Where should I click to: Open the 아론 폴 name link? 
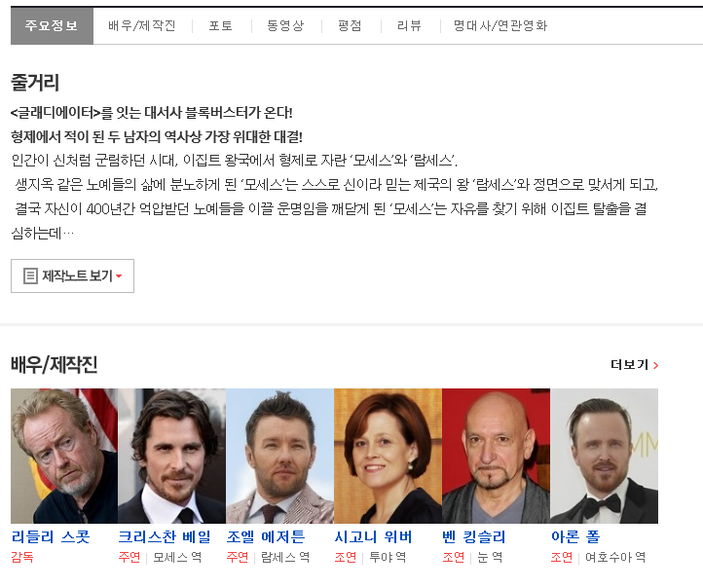point(575,536)
